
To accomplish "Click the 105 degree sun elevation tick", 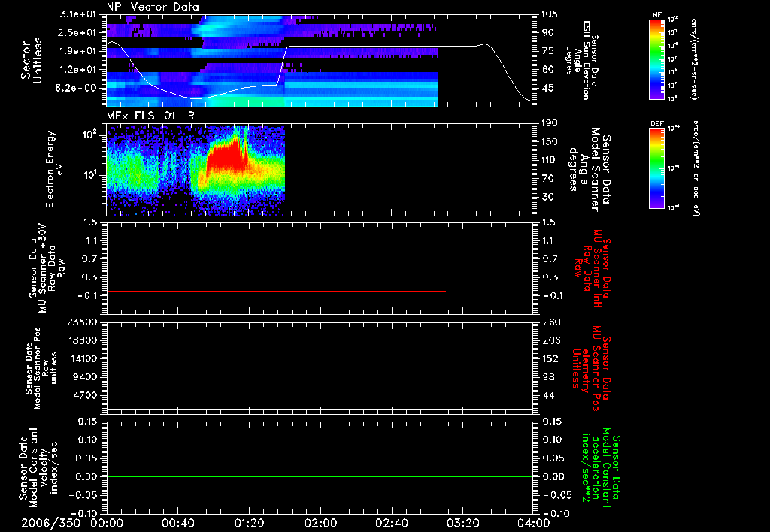I will 548,14.
